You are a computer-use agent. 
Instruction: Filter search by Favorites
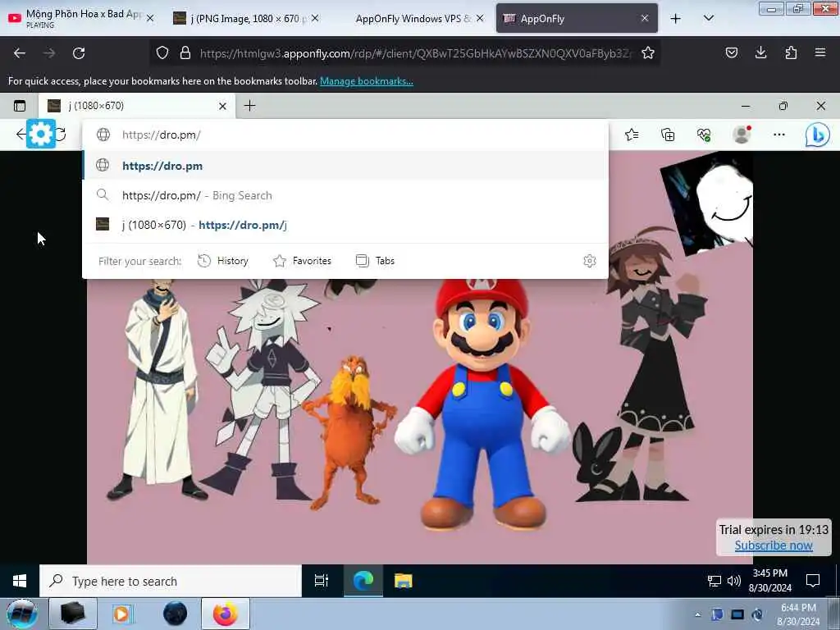[302, 261]
